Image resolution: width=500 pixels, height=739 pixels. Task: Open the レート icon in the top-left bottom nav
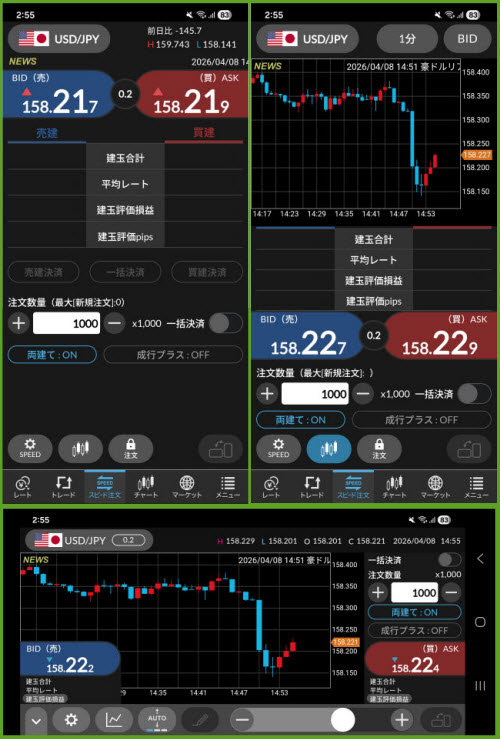23,487
